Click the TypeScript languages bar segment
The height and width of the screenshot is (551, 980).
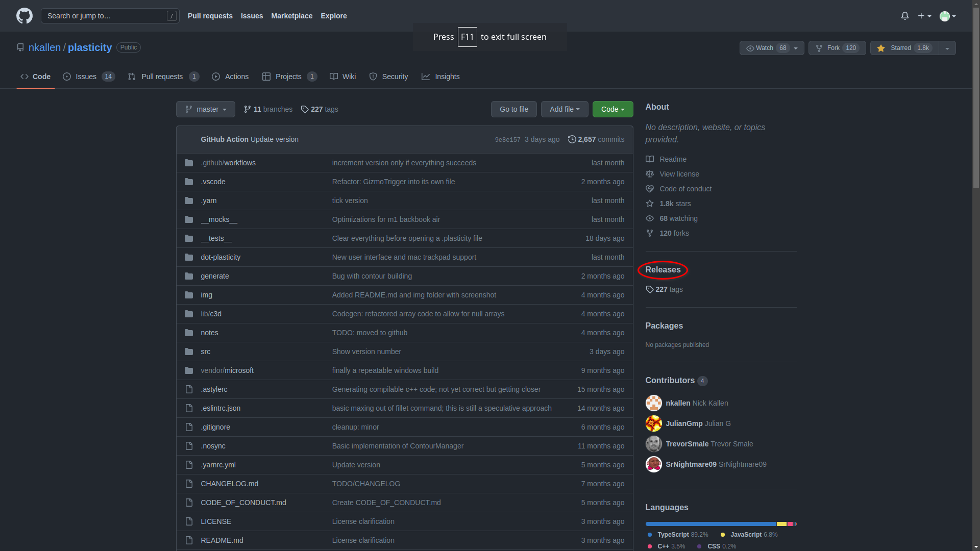[x=709, y=524]
